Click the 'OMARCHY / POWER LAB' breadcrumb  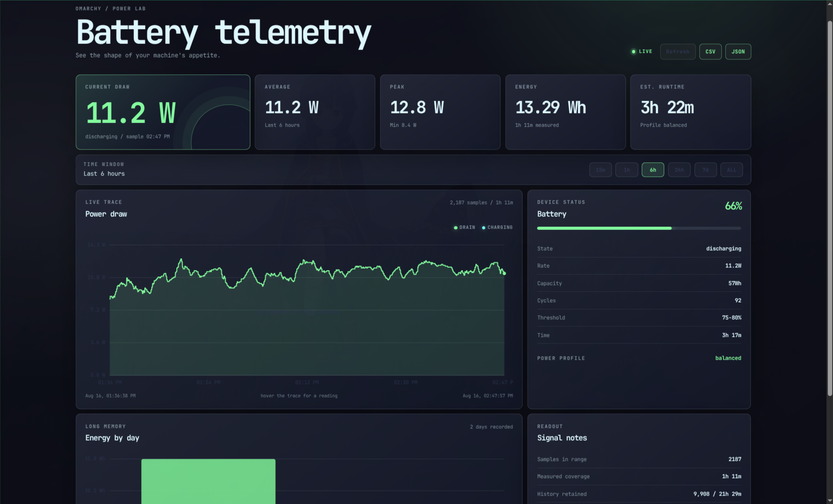110,9
